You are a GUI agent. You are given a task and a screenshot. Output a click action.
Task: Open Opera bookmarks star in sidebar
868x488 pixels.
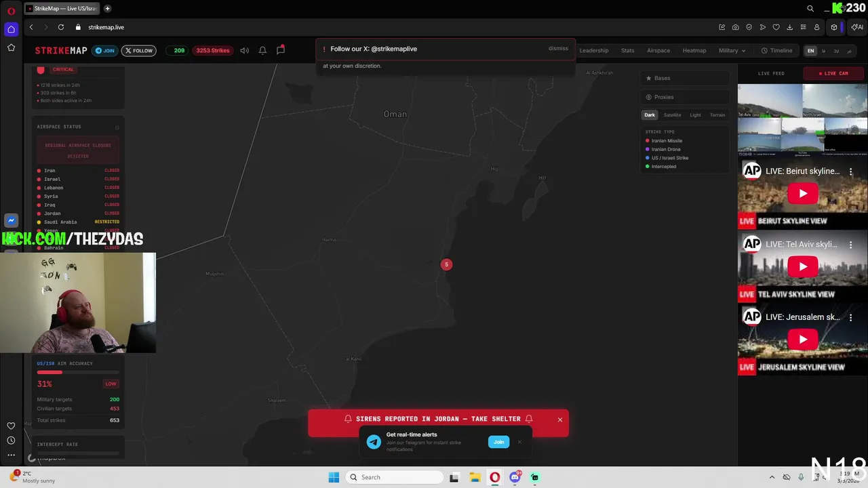[x=11, y=47]
